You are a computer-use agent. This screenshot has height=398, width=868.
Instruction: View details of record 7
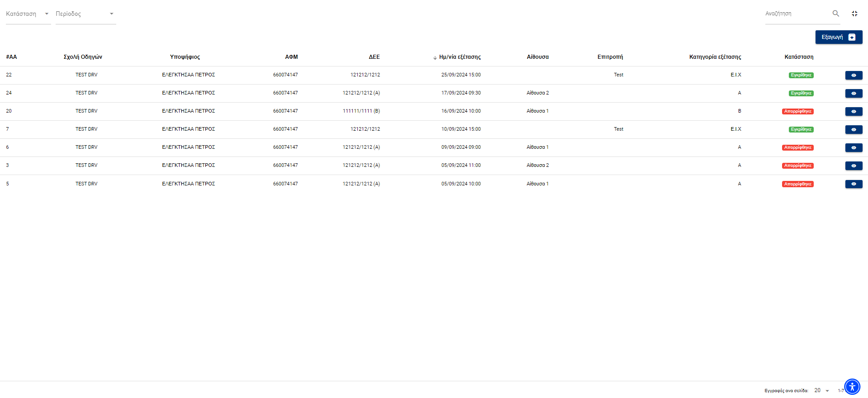(x=854, y=129)
